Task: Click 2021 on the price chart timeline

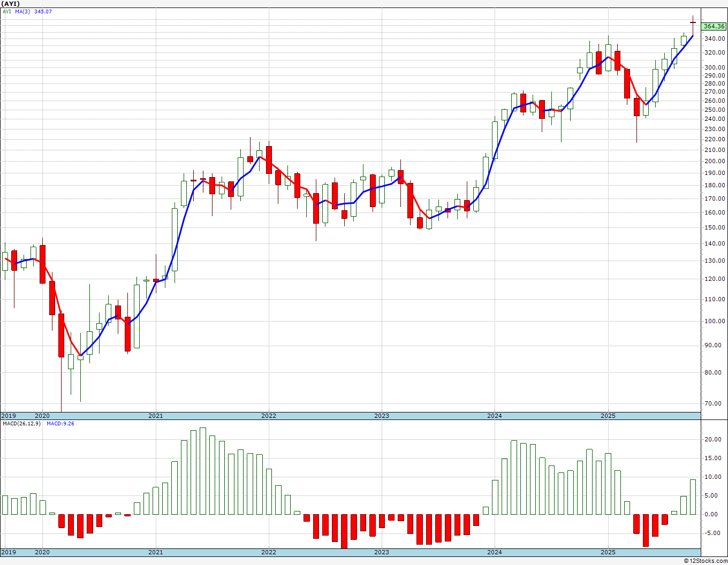Action: [155, 416]
